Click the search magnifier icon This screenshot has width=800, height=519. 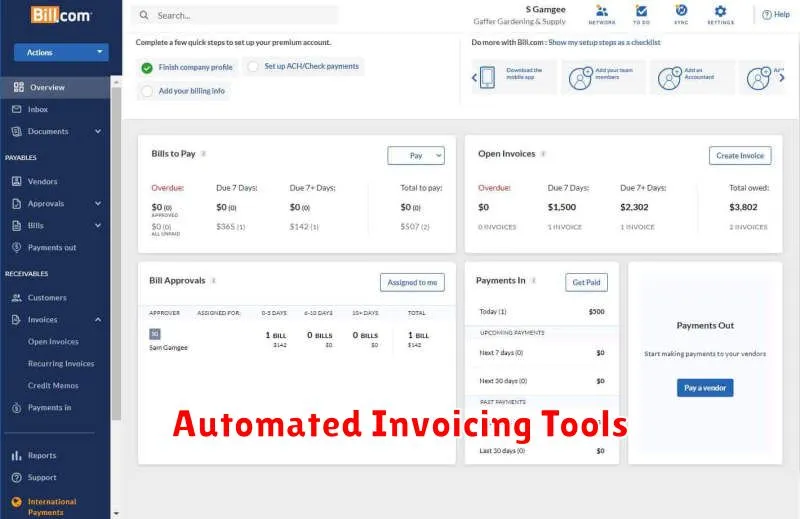click(144, 15)
